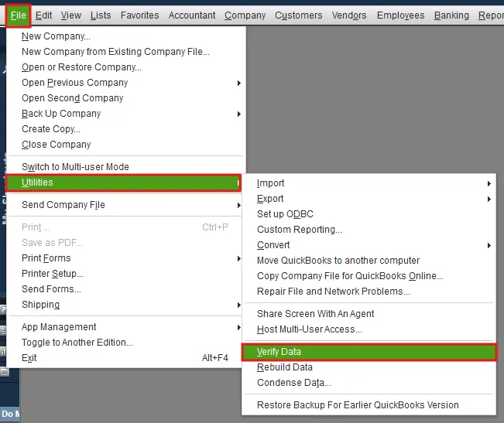The height and width of the screenshot is (423, 504).
Task: Open the Favorites menu
Action: (x=140, y=15)
